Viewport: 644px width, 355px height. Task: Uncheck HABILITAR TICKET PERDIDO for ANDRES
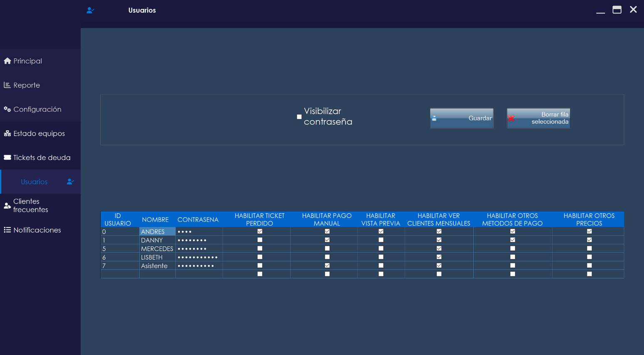coord(260,231)
